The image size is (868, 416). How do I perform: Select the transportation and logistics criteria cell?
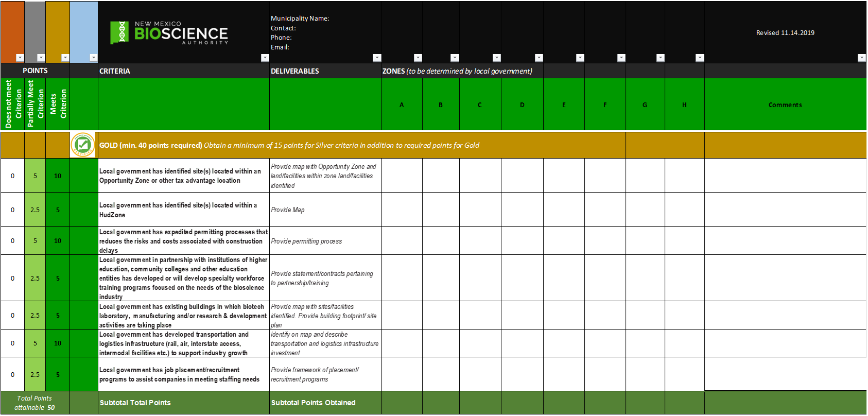(184, 343)
